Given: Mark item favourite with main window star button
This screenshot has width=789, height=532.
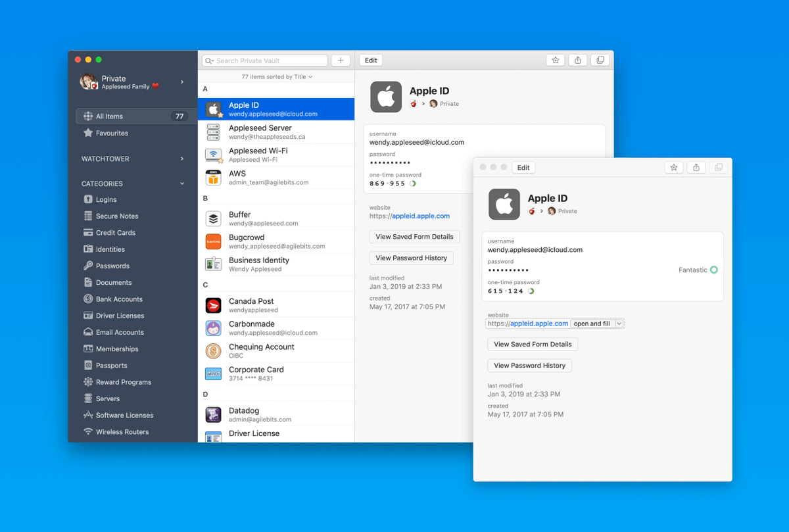Looking at the screenshot, I should click(556, 60).
